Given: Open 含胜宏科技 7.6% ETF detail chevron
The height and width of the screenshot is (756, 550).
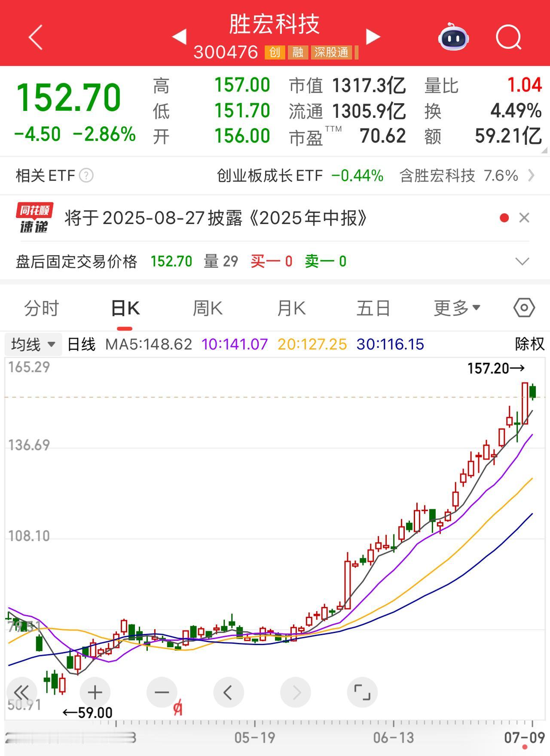Looking at the screenshot, I should tap(531, 175).
